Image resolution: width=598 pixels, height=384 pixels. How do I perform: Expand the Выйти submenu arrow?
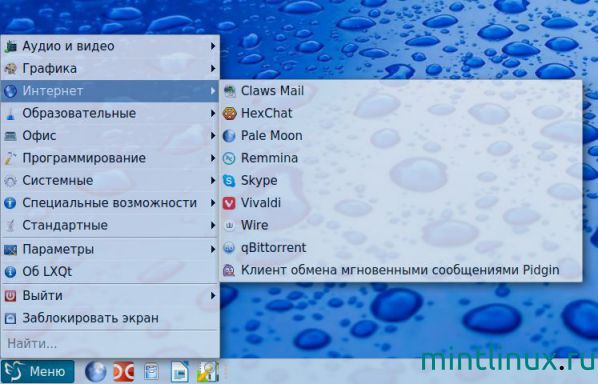pyautogui.click(x=213, y=296)
